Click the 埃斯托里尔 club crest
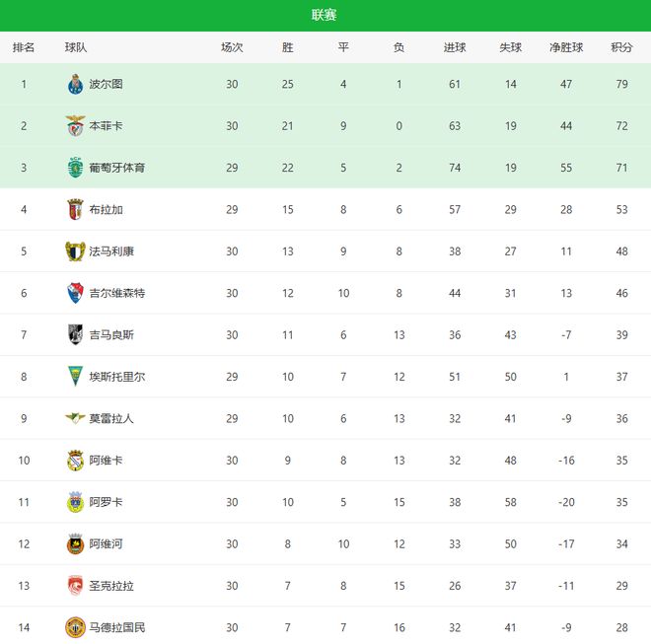This screenshot has width=651, height=644. [x=75, y=377]
